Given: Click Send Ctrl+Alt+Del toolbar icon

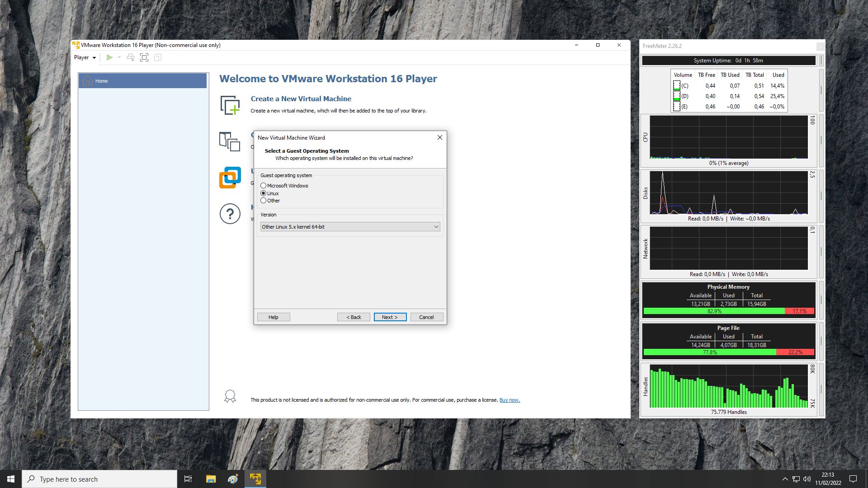Looking at the screenshot, I should click(131, 57).
